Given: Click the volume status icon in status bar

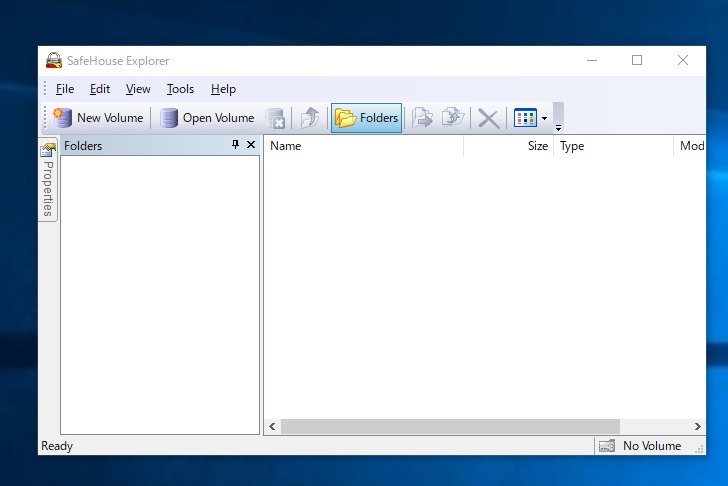Looking at the screenshot, I should pyautogui.click(x=606, y=446).
